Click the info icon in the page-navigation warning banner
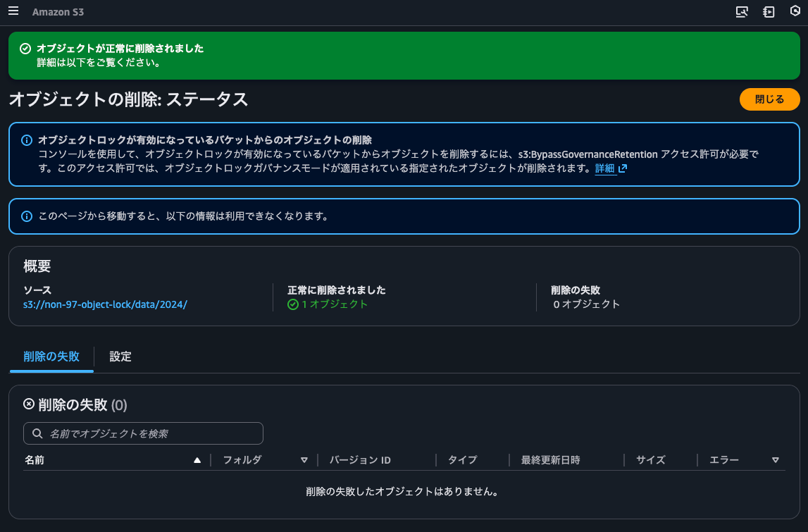The width and height of the screenshot is (808, 532). pos(26,216)
